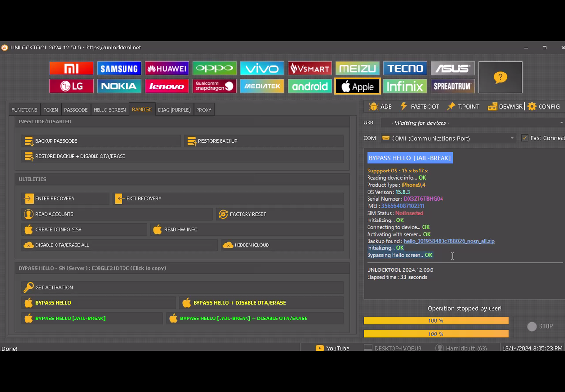565x392 pixels.
Task: Select the Tecno brand logo
Action: click(405, 69)
